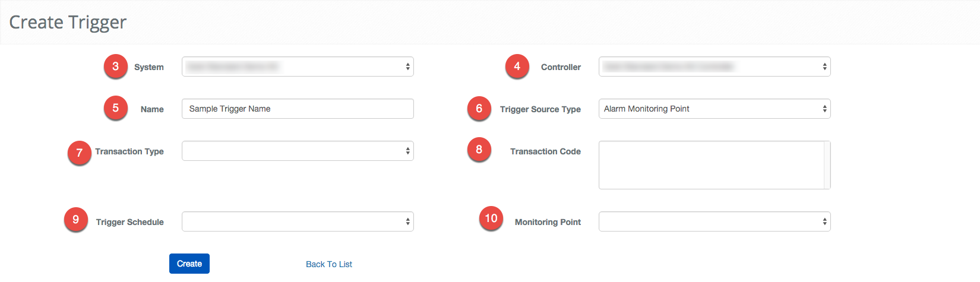980x282 pixels.
Task: Open the Transaction Type dropdown
Action: point(298,151)
